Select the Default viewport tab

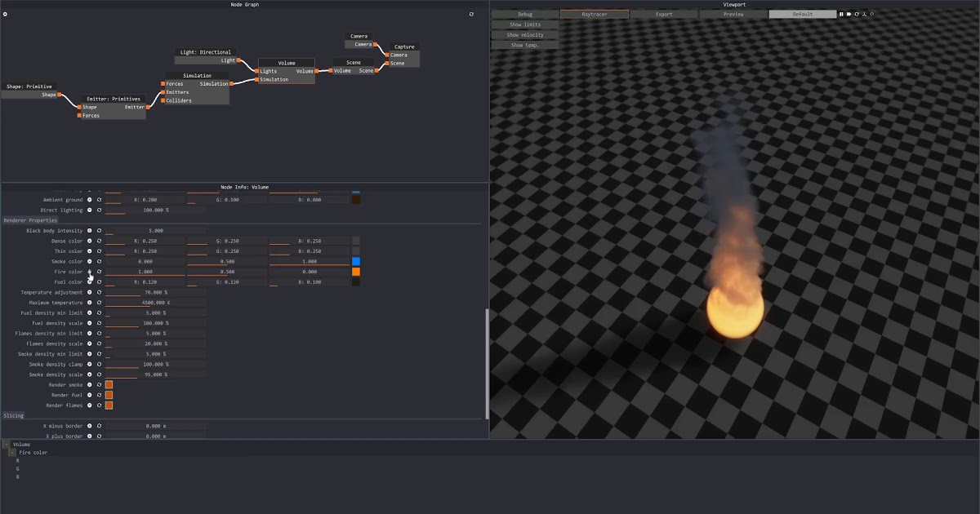(x=803, y=14)
